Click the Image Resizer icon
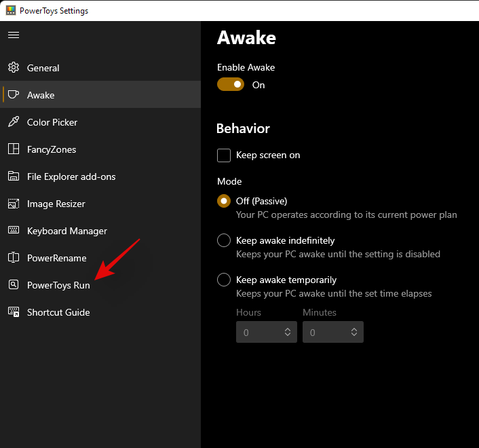479x448 pixels. [14, 204]
